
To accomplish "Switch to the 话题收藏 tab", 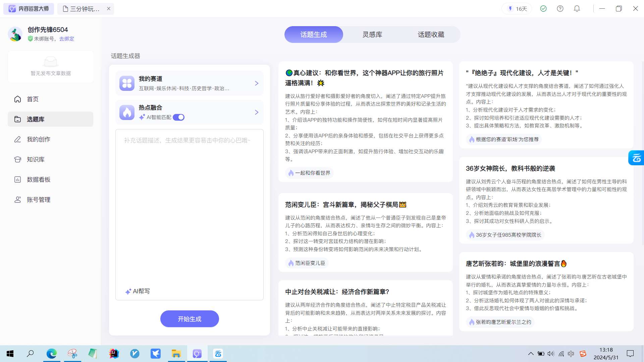I will tap(431, 34).
